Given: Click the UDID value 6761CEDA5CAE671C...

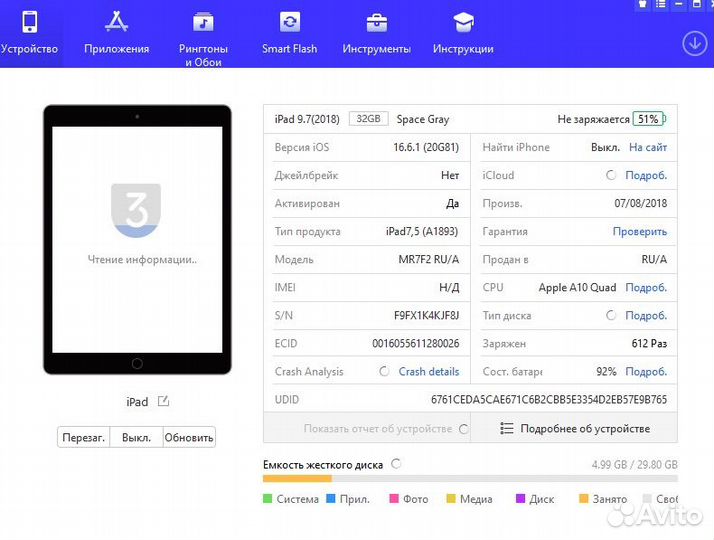Looking at the screenshot, I should [x=549, y=400].
